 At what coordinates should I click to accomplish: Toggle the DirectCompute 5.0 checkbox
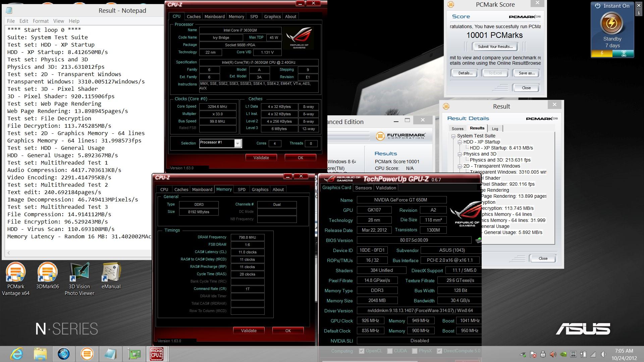click(x=439, y=351)
